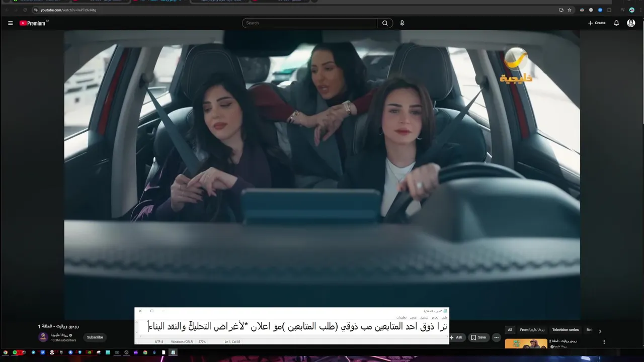The height and width of the screenshot is (362, 644).
Task: Open Notepad's Help menu (تعليمات)
Action: (x=401, y=318)
